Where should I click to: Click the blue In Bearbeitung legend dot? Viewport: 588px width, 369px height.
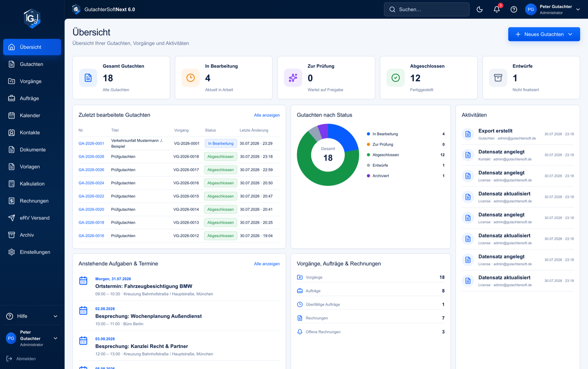(368, 134)
